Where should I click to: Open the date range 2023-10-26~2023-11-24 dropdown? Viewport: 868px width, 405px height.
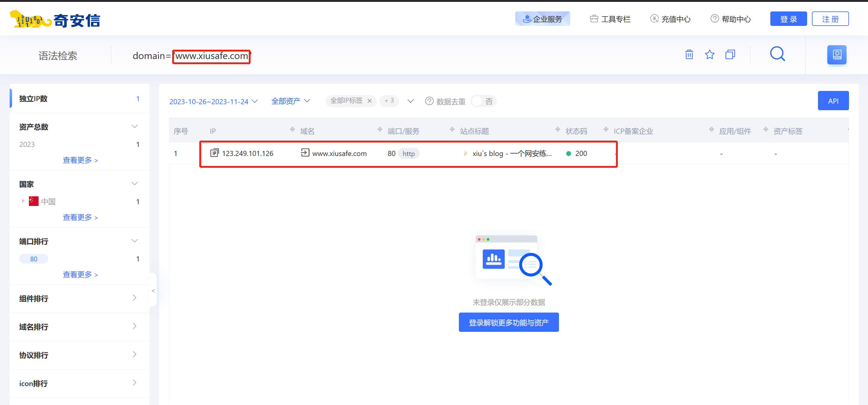point(213,101)
